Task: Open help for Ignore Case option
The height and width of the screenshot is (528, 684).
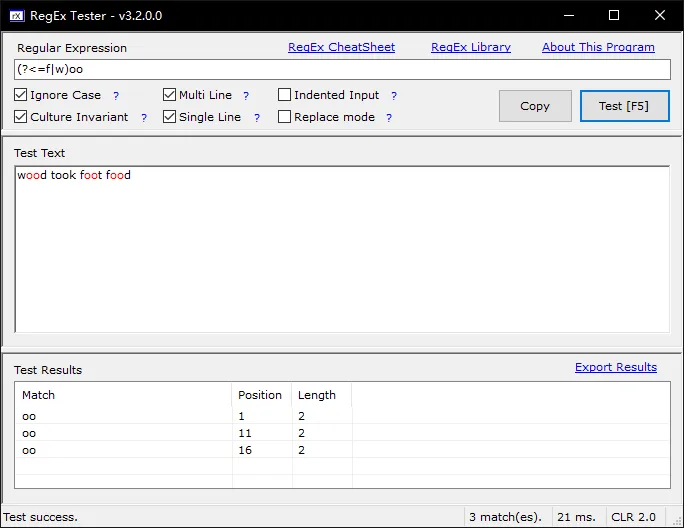Action: [116, 96]
